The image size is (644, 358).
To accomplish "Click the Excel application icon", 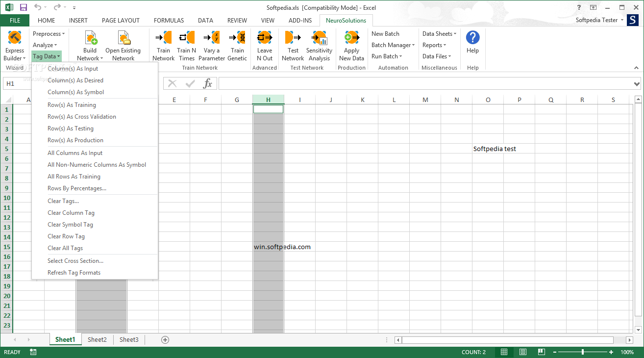I will (9, 7).
